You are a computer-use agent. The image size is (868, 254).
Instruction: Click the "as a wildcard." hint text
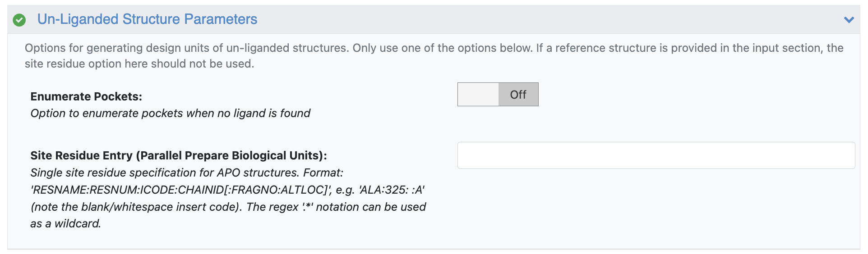[65, 223]
